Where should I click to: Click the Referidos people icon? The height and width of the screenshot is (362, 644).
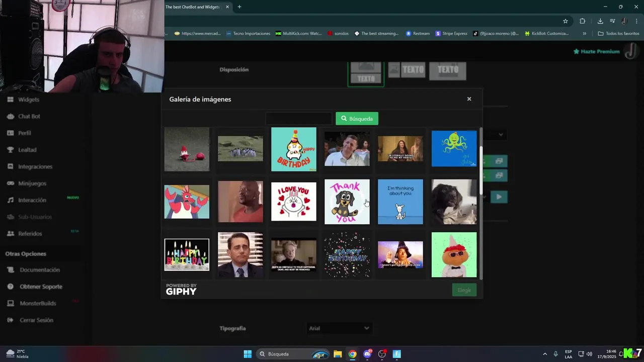pos(10,233)
